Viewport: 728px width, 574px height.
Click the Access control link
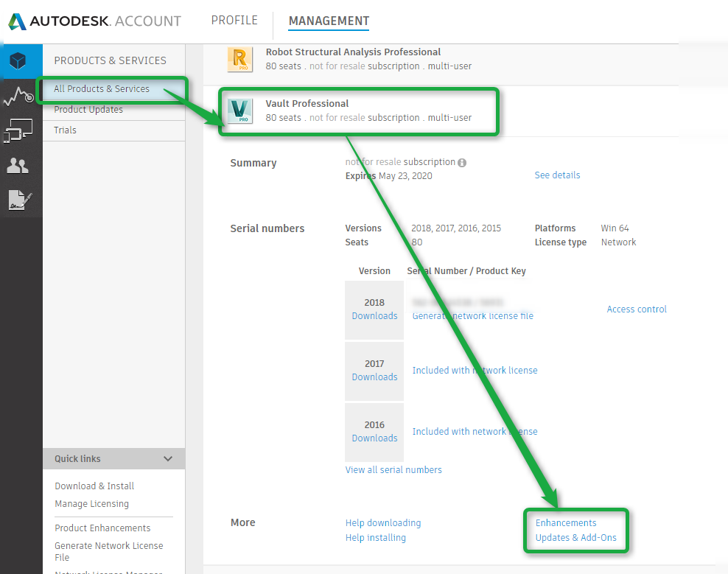pyautogui.click(x=637, y=309)
